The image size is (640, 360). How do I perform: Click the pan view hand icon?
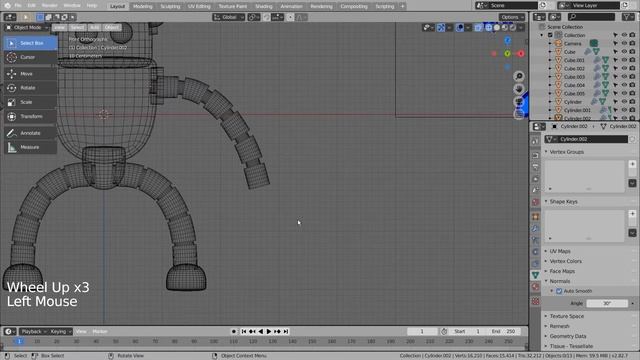tap(519, 89)
